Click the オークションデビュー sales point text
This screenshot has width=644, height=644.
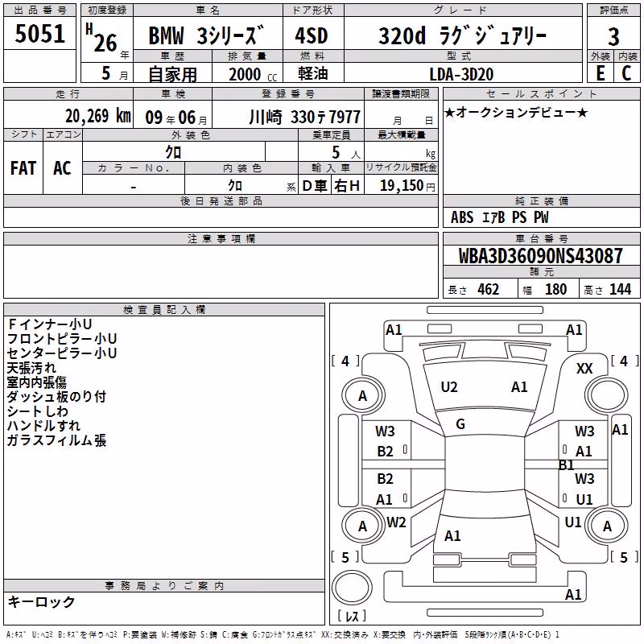click(516, 112)
